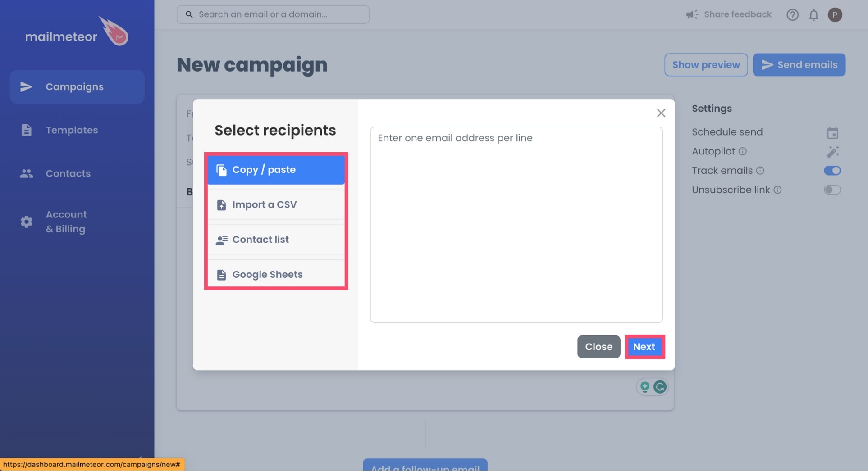
Task: Enable the Unsubscribe link toggle
Action: 832,190
